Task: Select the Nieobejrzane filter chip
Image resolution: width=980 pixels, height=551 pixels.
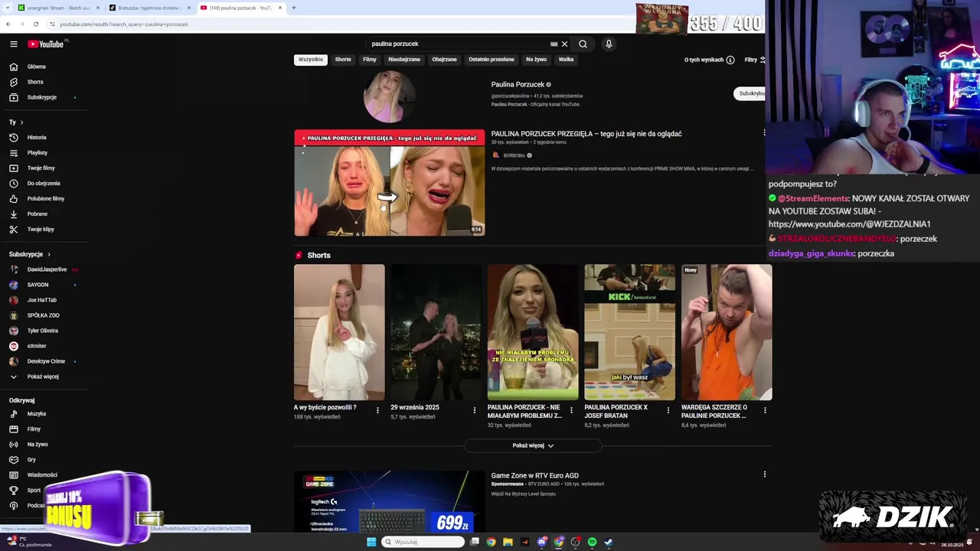Action: (x=404, y=60)
